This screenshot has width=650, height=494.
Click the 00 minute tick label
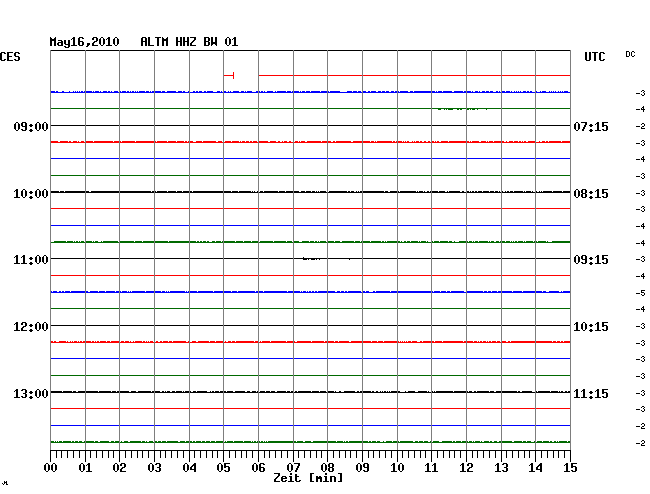click(51, 468)
